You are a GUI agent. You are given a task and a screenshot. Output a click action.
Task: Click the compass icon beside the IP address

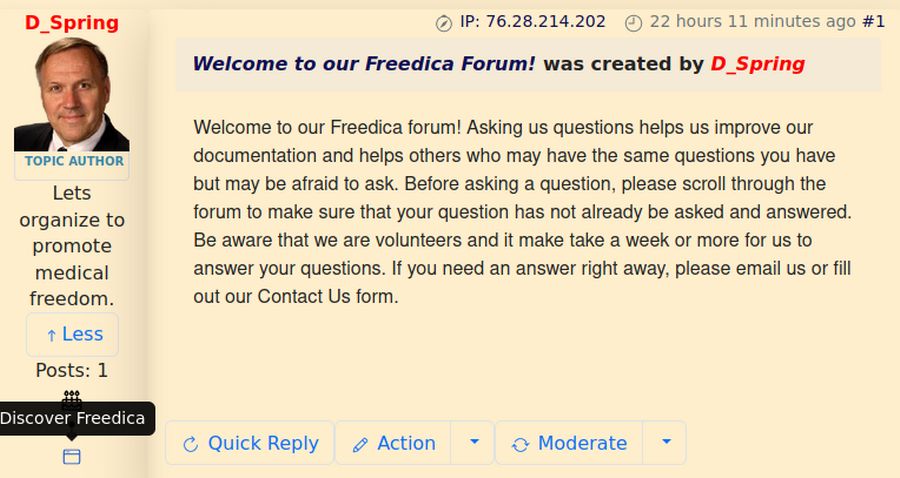(444, 22)
